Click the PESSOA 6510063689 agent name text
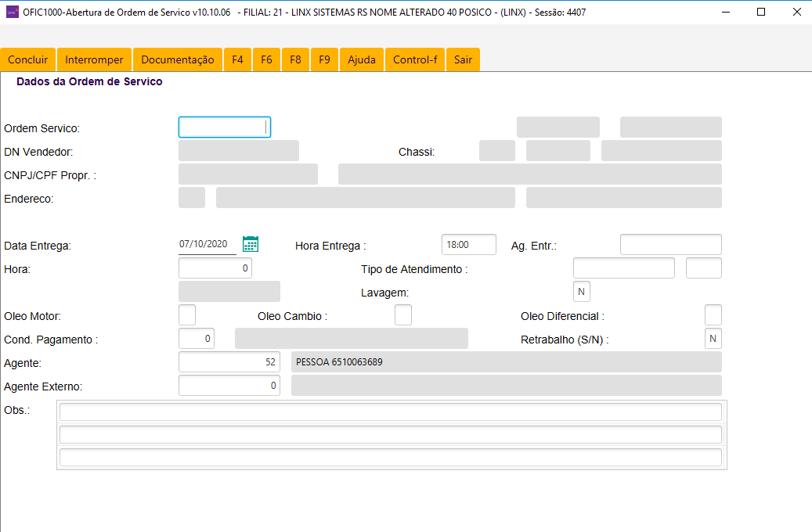This screenshot has width=812, height=532. [339, 362]
